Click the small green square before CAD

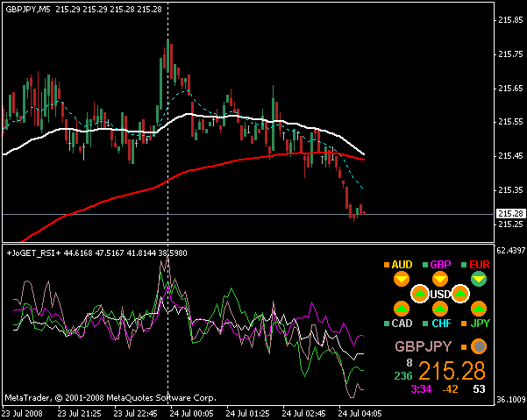point(387,324)
